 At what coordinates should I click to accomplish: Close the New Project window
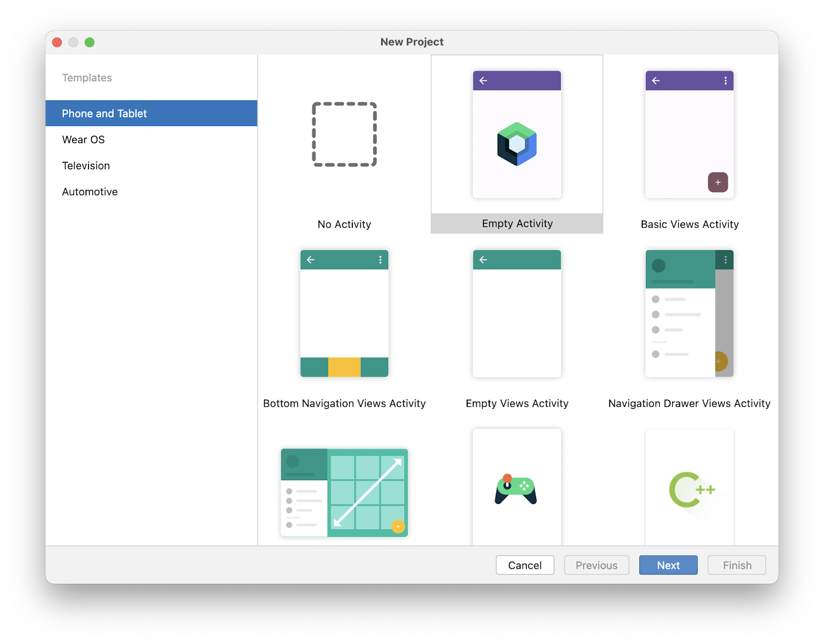coord(57,42)
